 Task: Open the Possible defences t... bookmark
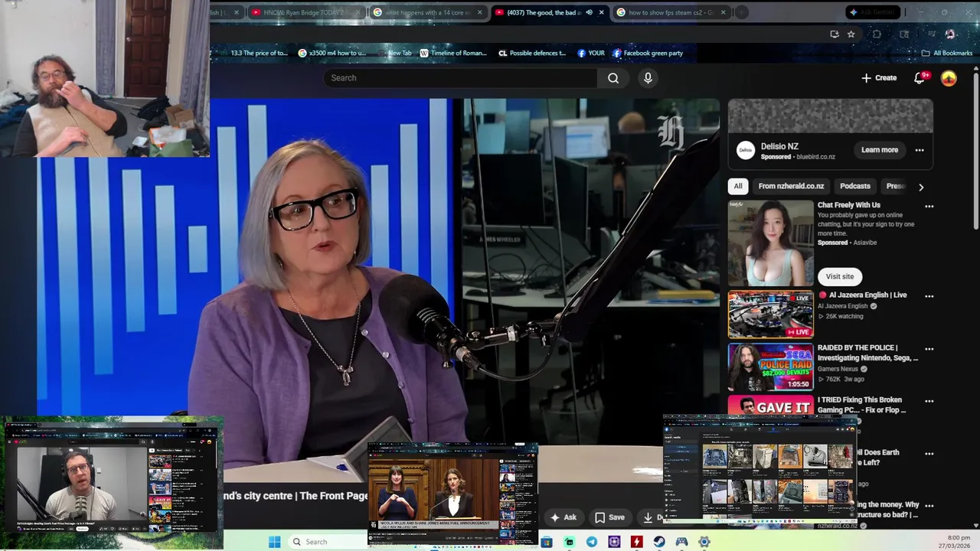coord(531,53)
